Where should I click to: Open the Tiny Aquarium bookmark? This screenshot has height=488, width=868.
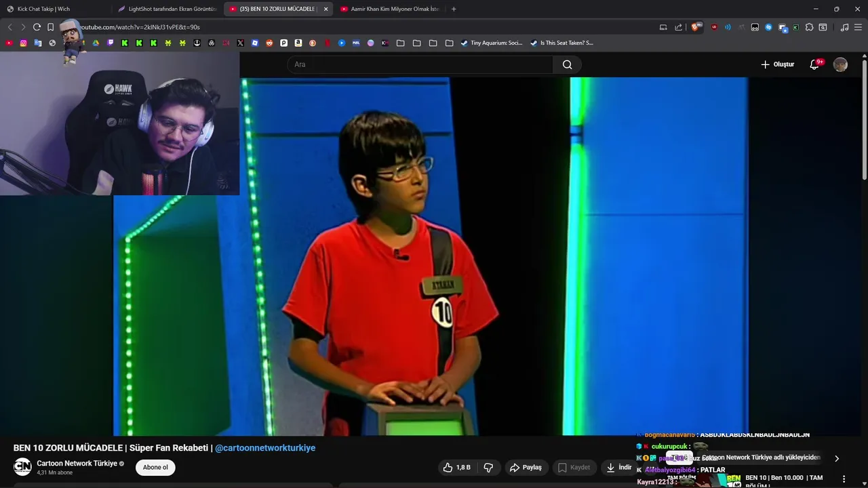point(492,43)
